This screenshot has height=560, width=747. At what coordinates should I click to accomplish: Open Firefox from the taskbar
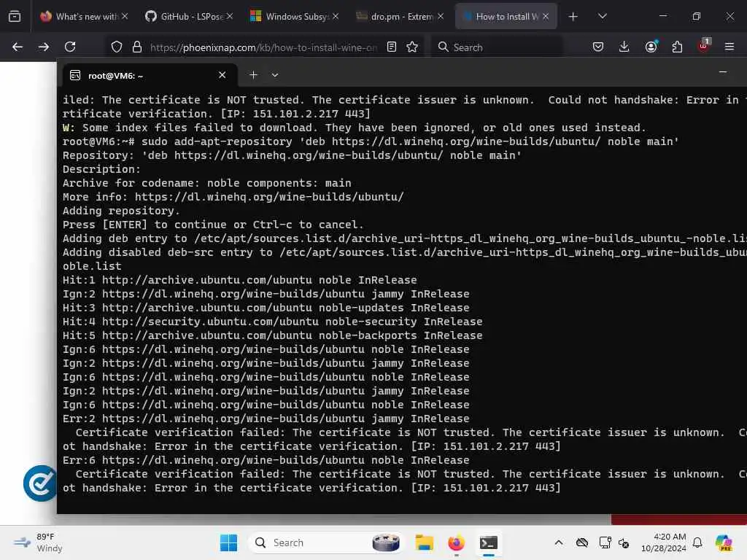(456, 542)
